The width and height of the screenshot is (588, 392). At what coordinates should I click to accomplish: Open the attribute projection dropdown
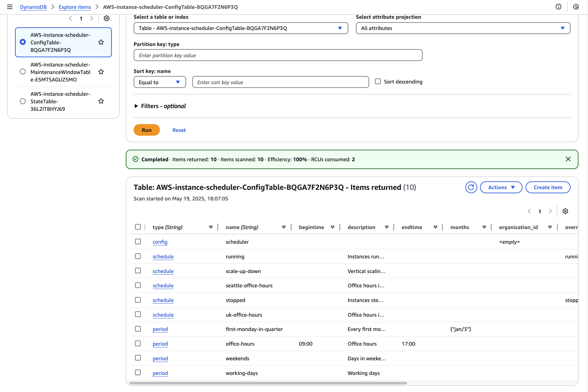463,28
